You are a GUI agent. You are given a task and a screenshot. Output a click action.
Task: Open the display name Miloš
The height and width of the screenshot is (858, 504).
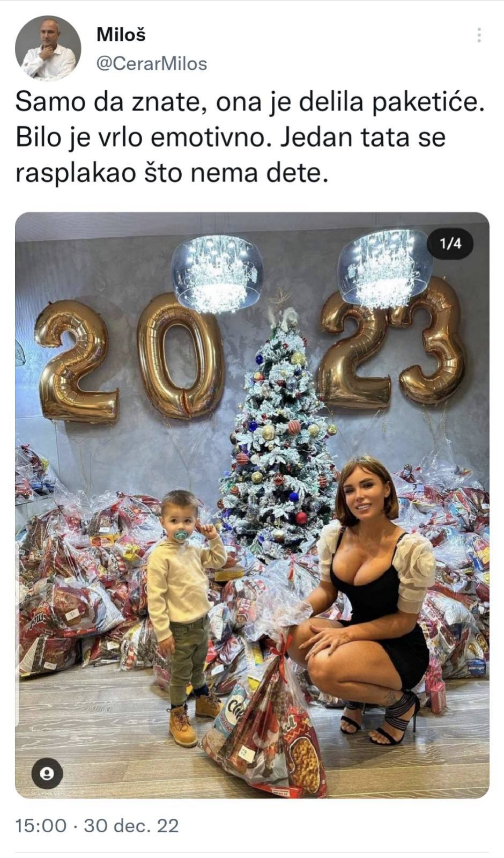tap(121, 34)
